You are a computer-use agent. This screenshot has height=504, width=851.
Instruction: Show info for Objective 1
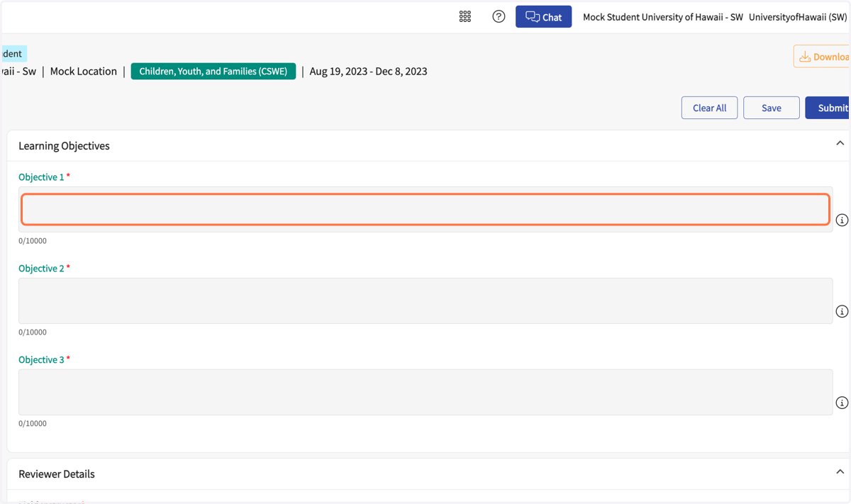842,220
